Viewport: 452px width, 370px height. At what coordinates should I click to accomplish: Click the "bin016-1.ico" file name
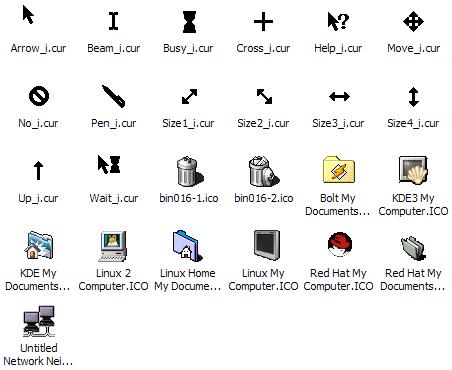tap(189, 198)
